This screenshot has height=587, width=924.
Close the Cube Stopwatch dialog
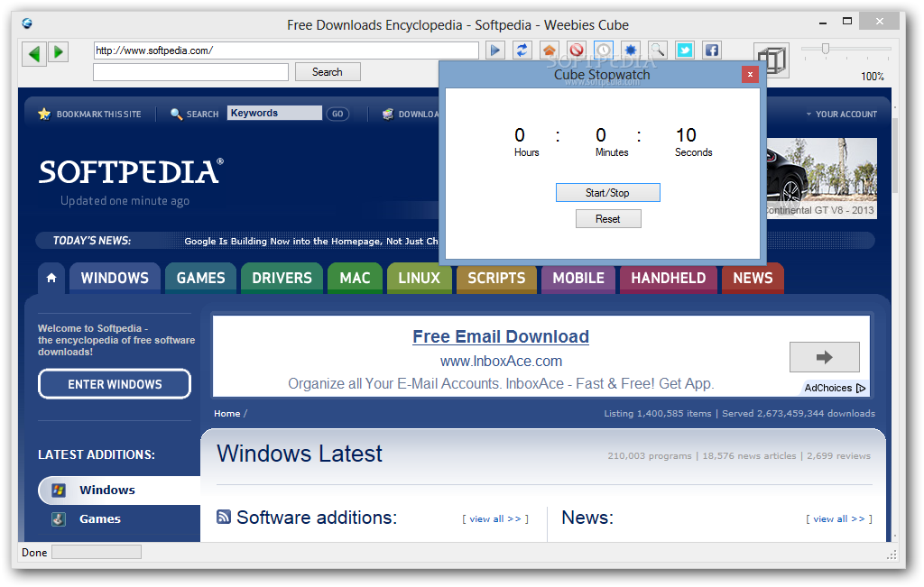[750, 74]
